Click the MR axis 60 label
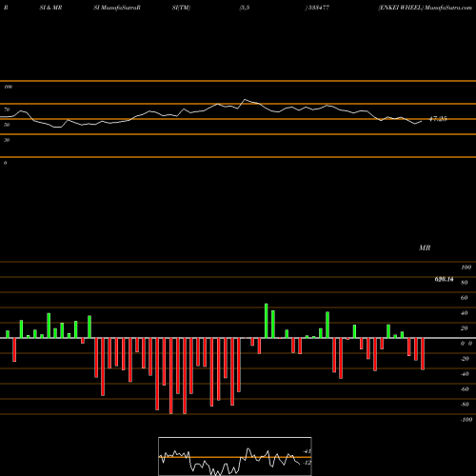 coord(465,298)
